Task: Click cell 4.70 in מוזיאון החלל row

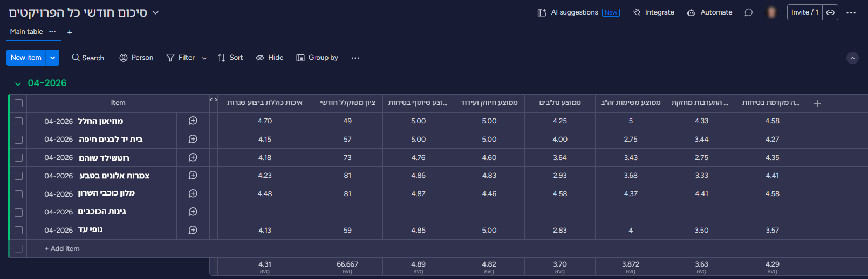Action: click(265, 121)
